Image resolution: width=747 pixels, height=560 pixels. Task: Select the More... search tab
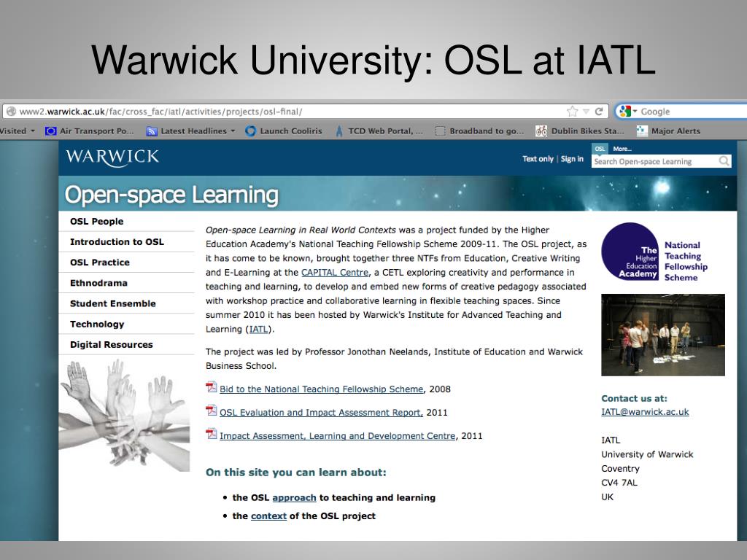coord(622,149)
